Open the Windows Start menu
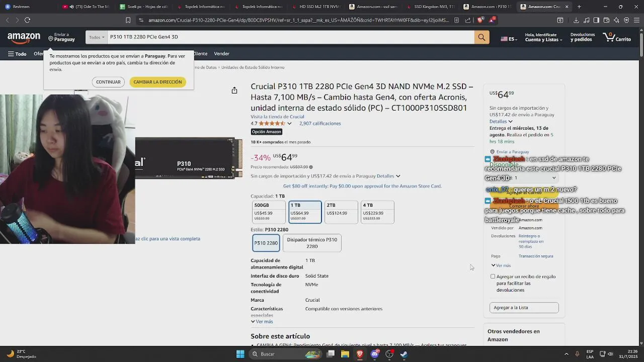 pos(240,354)
